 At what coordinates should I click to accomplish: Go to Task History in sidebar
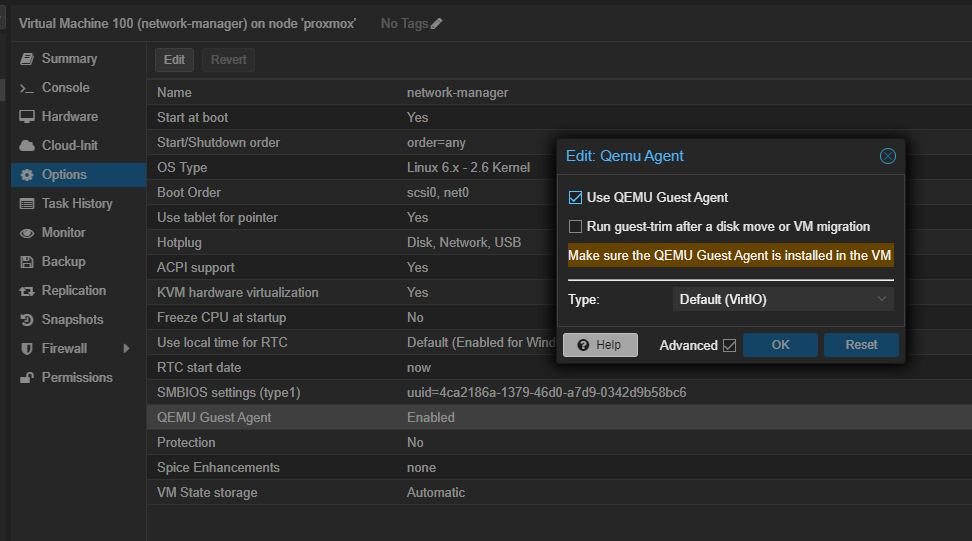77,204
